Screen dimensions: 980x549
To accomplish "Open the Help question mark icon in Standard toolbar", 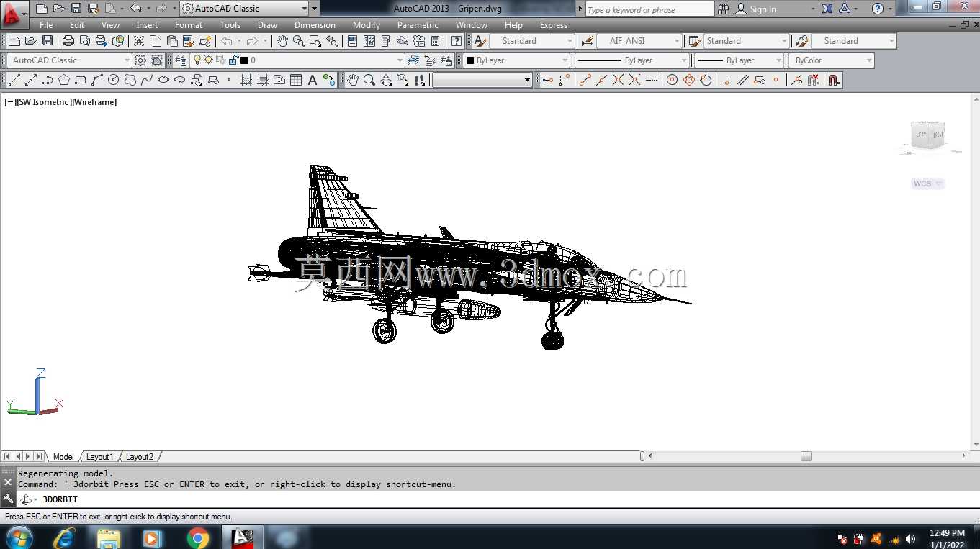I will [457, 41].
